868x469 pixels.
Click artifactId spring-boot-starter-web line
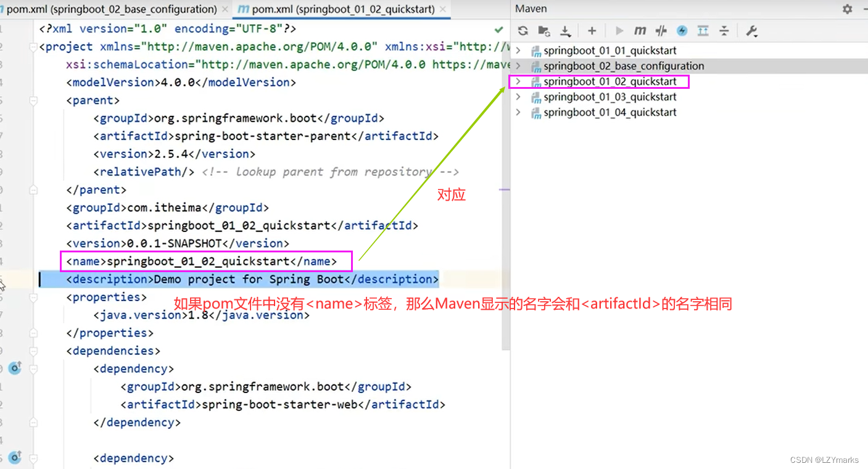coord(283,404)
